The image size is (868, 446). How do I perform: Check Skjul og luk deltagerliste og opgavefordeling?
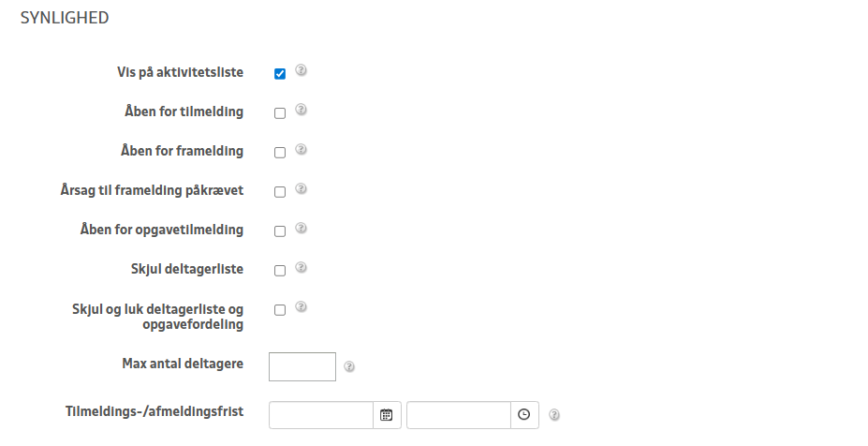[x=280, y=310]
